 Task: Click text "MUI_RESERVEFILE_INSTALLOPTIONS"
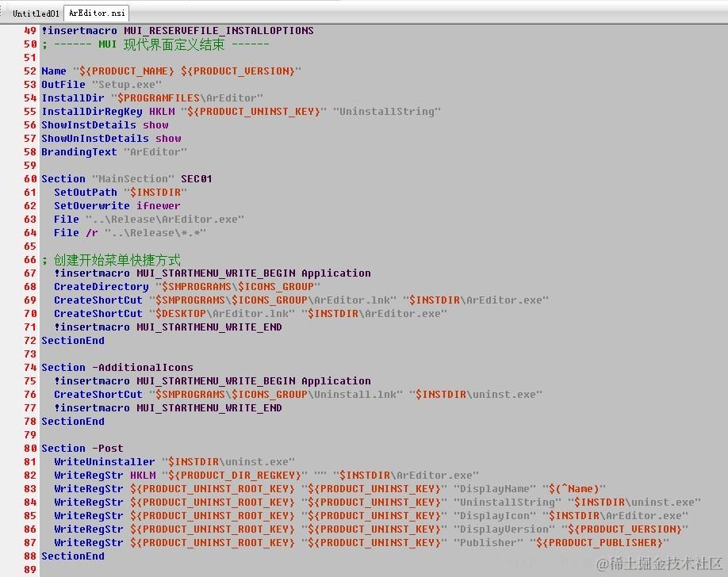tap(219, 31)
